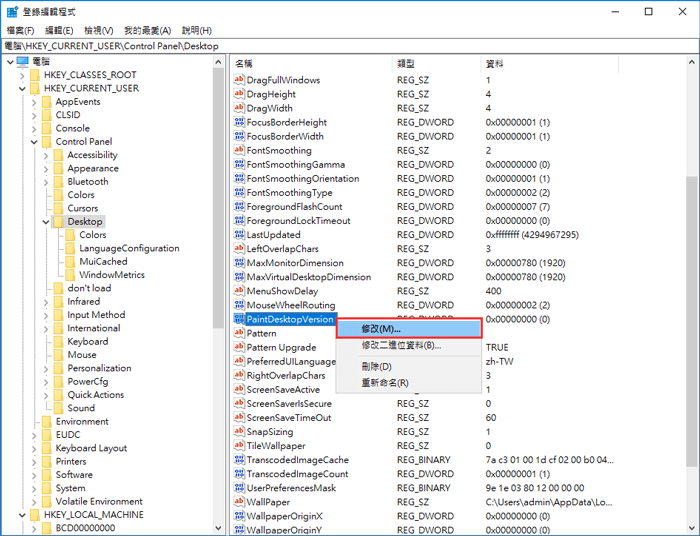700x536 pixels.
Task: Click the DWORD icon next to WallpaperOriginX
Action: click(x=239, y=516)
